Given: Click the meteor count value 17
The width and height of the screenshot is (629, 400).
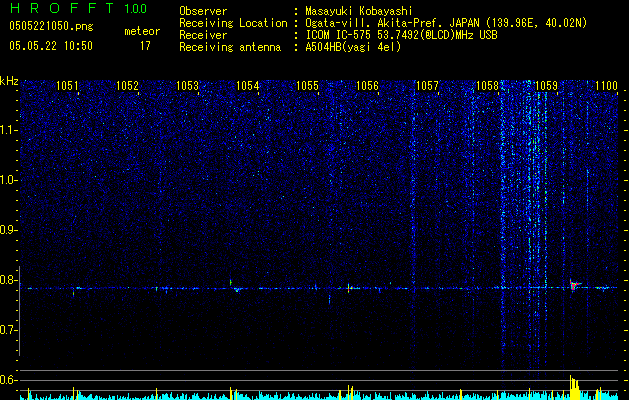Looking at the screenshot, I should pyautogui.click(x=145, y=46).
